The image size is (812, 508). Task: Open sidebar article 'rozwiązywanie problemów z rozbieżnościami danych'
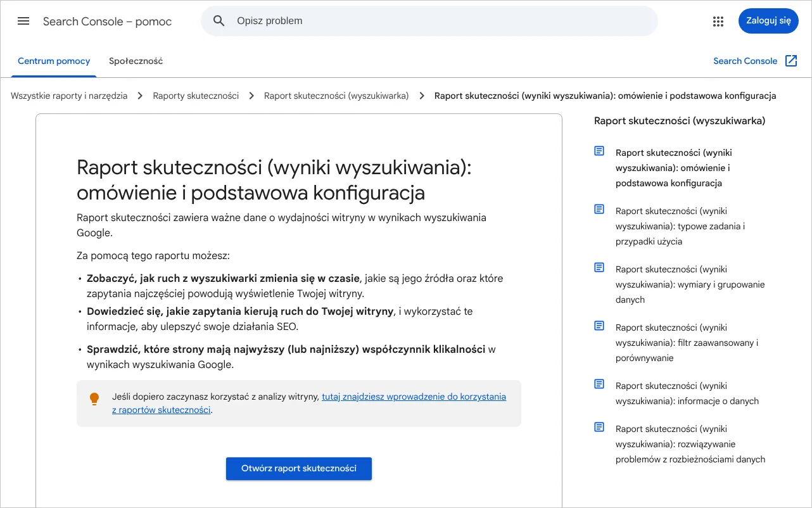click(690, 444)
